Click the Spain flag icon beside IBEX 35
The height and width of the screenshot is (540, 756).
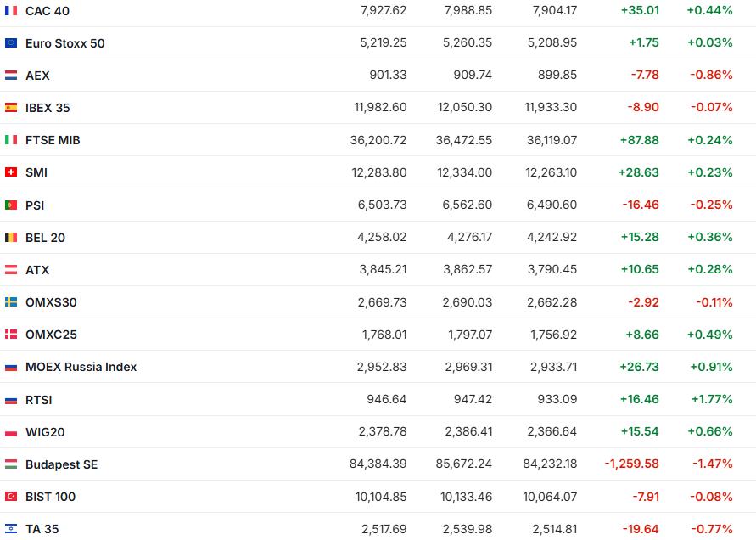tap(11, 108)
